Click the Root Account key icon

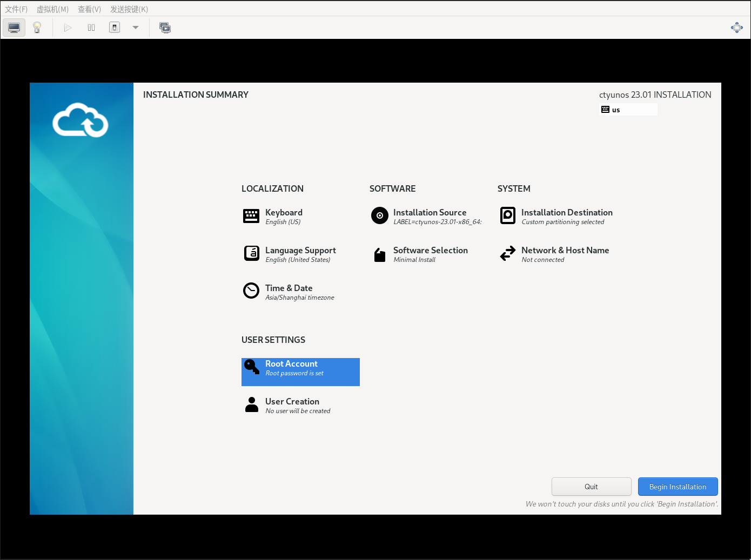coord(251,367)
